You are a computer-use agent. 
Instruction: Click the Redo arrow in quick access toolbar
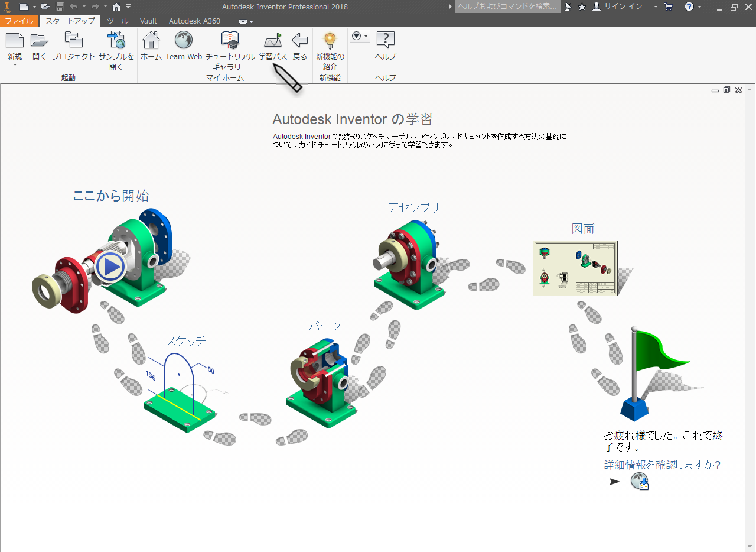(x=95, y=7)
